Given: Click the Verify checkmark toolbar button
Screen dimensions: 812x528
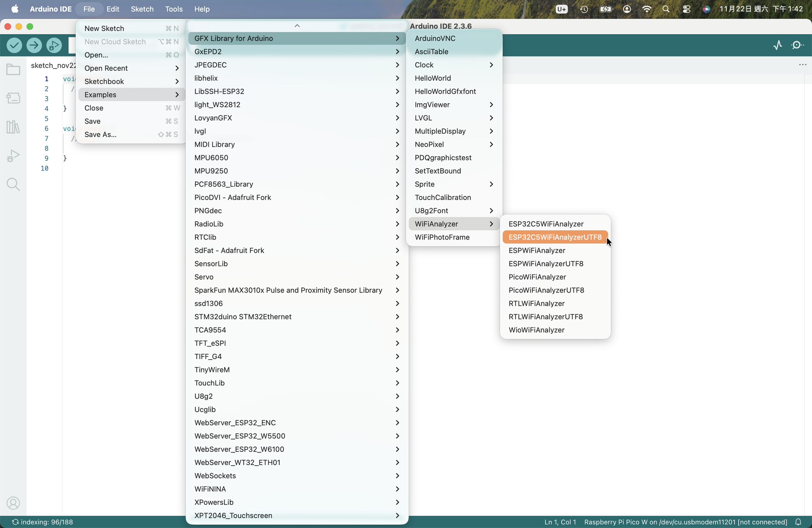Looking at the screenshot, I should [x=14, y=45].
